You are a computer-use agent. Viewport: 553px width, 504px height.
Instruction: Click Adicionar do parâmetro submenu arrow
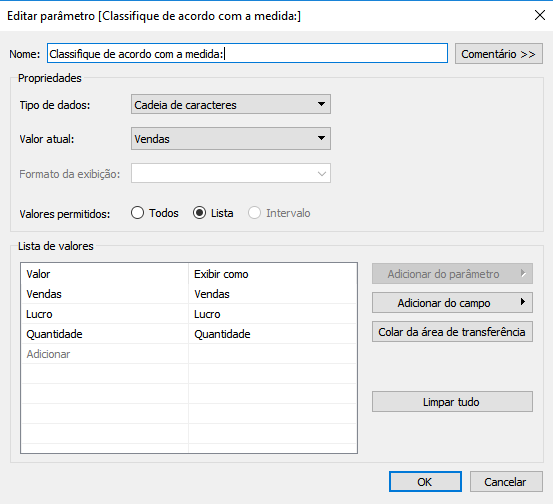tap(523, 273)
